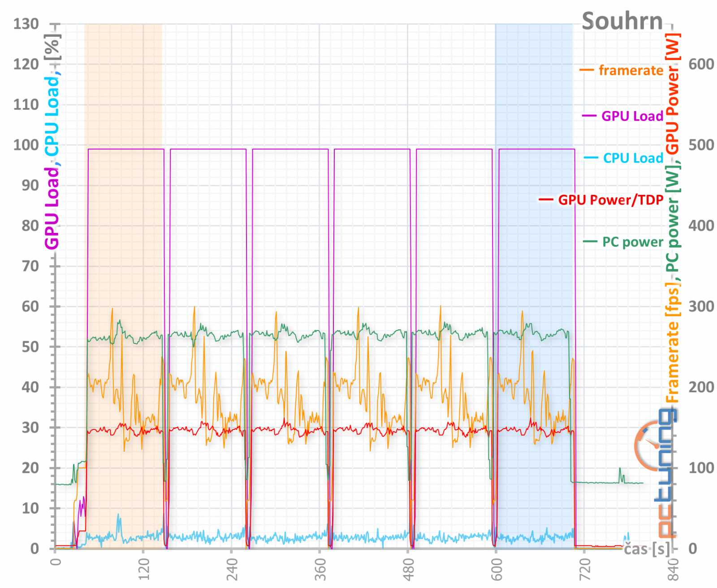
Task: Click the CPU Load legend label
Action: 633,158
